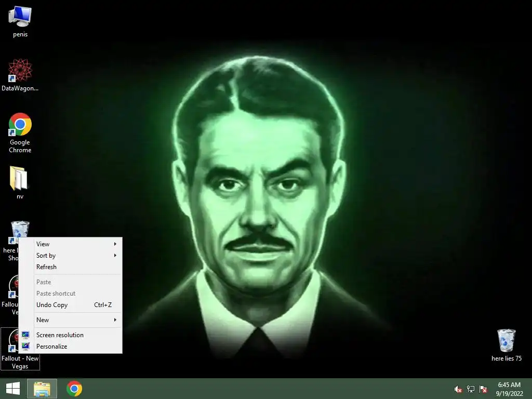Open the Sort by submenu

(x=71, y=256)
